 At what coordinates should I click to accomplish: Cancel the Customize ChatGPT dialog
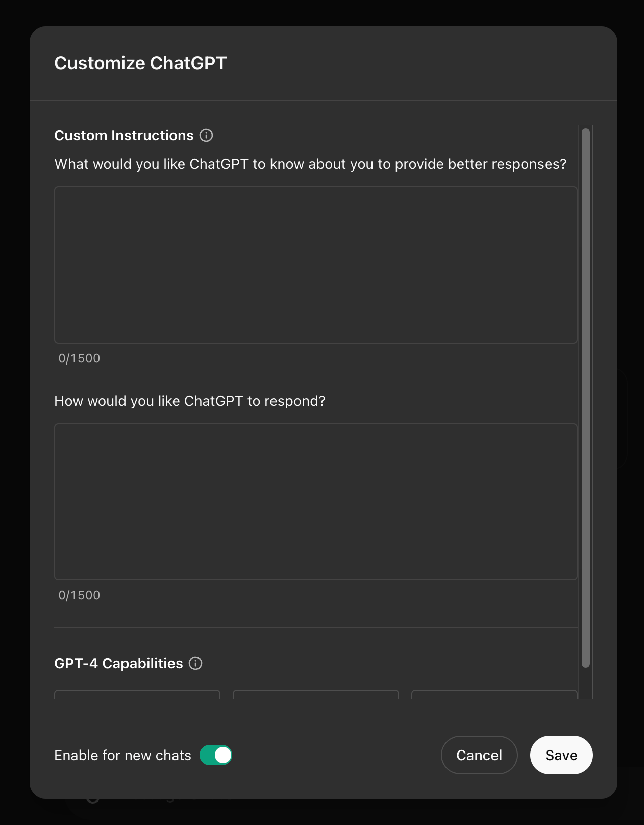click(479, 755)
